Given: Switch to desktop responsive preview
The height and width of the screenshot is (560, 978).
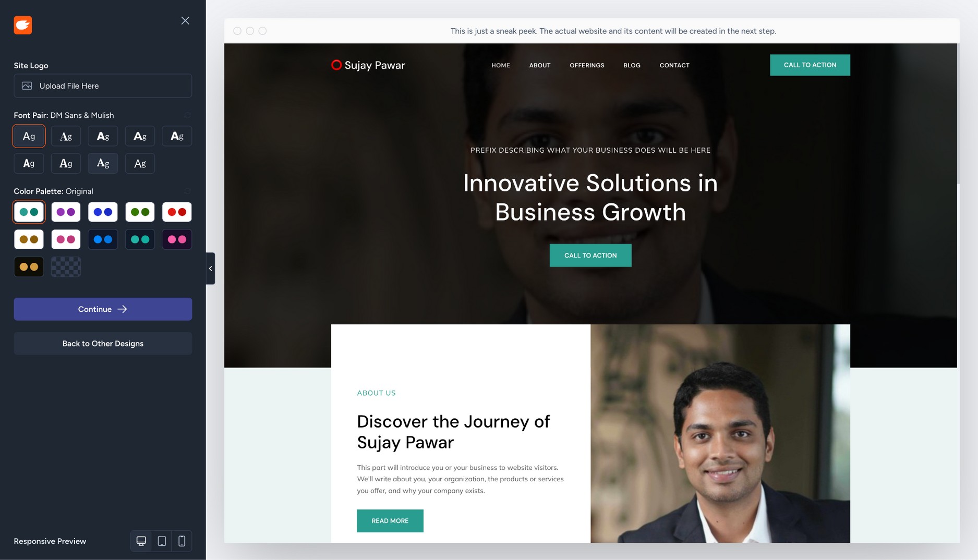Looking at the screenshot, I should 141,541.
